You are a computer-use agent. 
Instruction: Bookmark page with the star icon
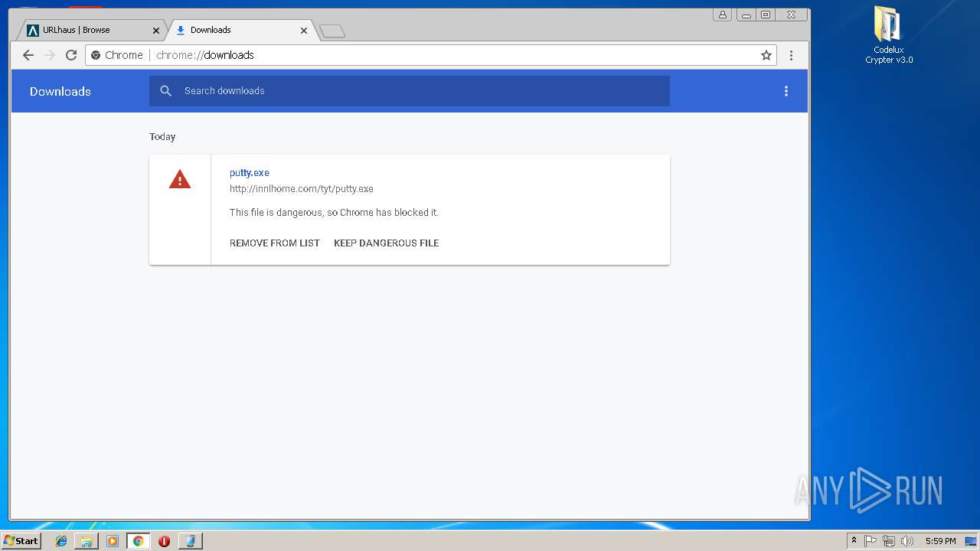(766, 55)
